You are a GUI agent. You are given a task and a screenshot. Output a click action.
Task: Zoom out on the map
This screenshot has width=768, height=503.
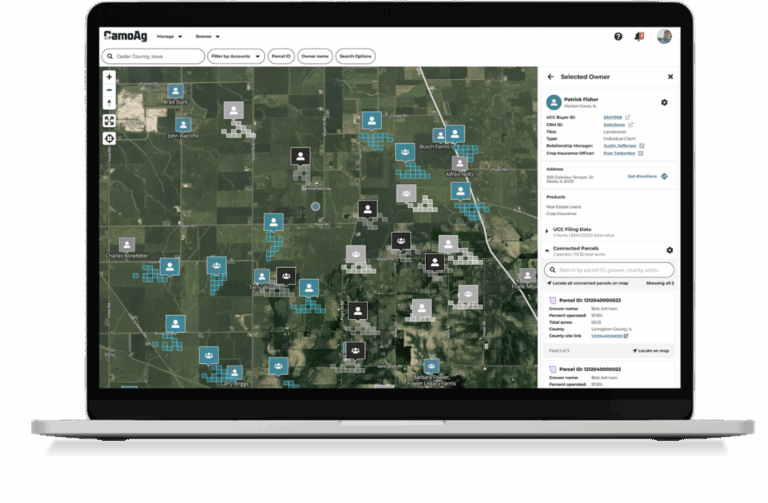(x=110, y=90)
